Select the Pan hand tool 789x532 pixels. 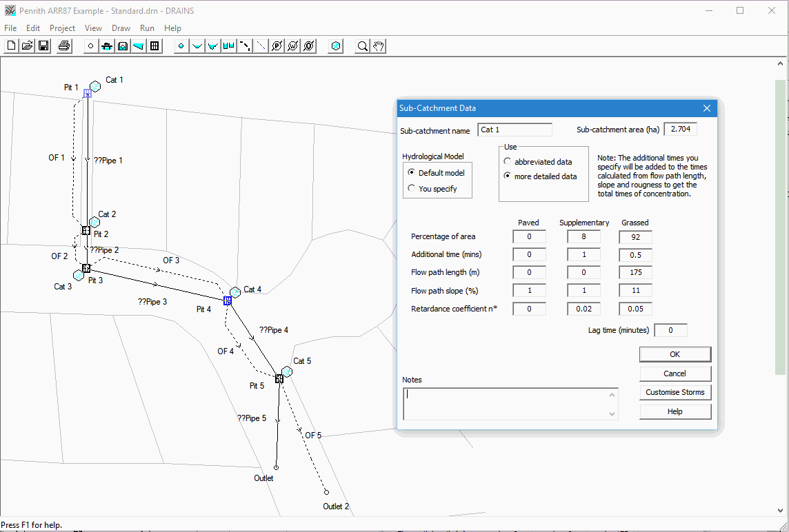[379, 46]
